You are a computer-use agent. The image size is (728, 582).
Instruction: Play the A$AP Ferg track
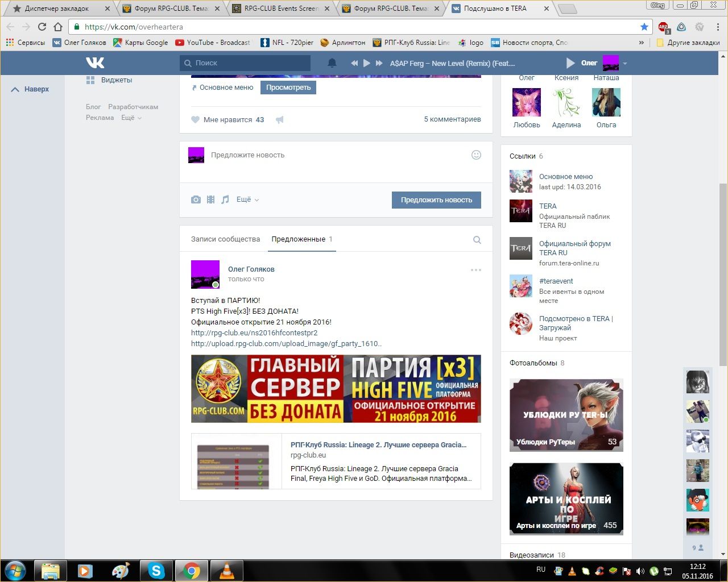click(x=367, y=63)
